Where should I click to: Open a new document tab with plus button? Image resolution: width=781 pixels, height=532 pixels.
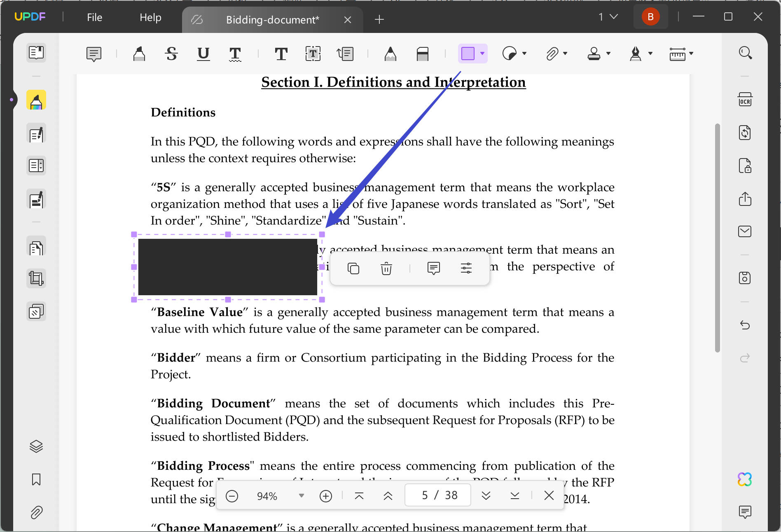[x=379, y=19]
